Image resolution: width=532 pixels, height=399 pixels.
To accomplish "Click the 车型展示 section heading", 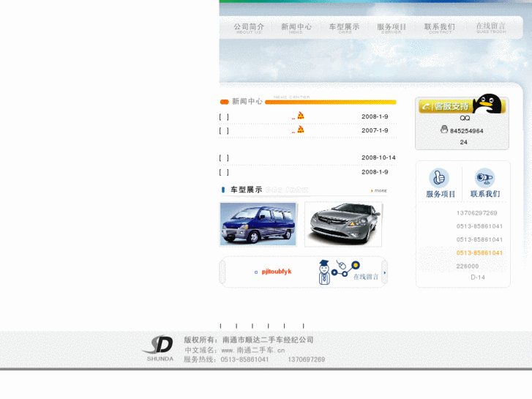I will [247, 190].
